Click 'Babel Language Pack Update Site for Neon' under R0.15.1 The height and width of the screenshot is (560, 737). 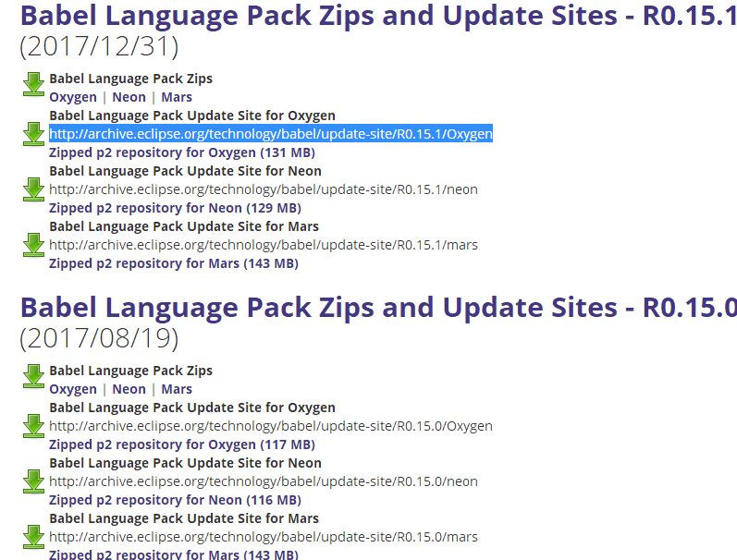185,172
